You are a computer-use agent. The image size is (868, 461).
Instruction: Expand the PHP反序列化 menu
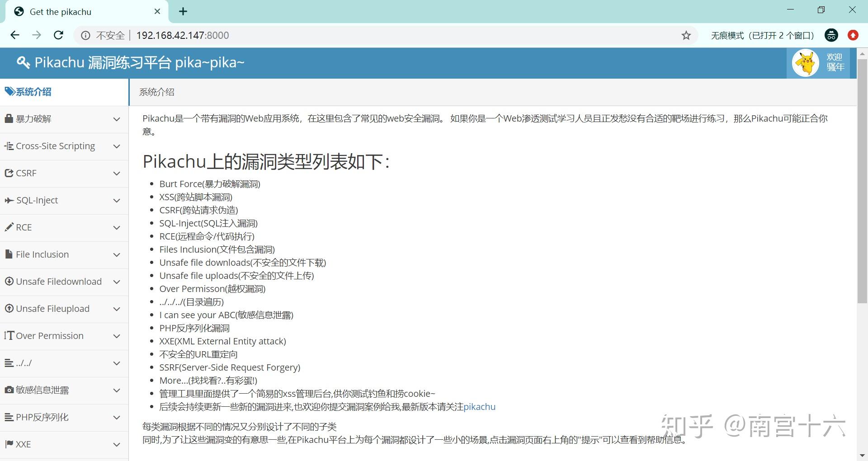click(x=117, y=417)
